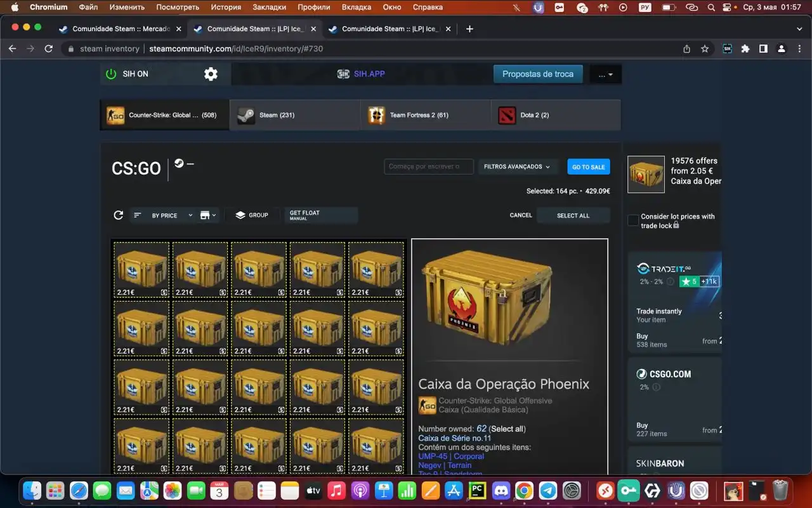Switch to Counter-Strike: Global (508) inventory tab

(x=165, y=115)
